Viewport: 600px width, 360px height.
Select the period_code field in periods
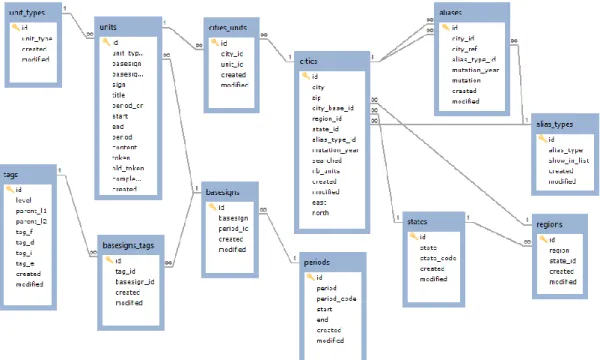pyautogui.click(x=336, y=298)
